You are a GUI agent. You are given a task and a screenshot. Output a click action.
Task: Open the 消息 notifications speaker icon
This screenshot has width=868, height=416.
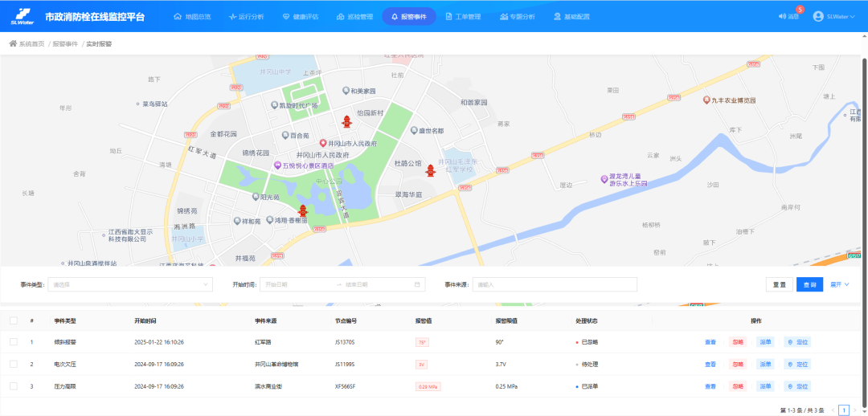[783, 17]
